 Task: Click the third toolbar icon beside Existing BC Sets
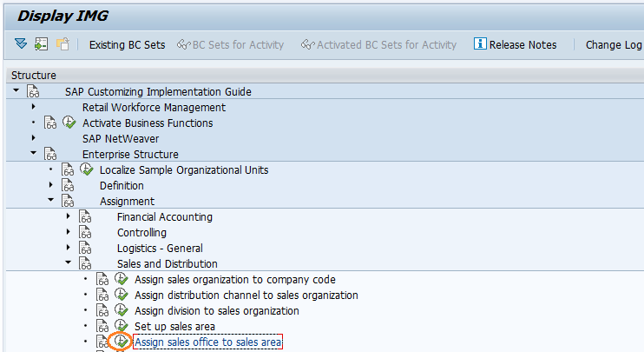[62, 44]
